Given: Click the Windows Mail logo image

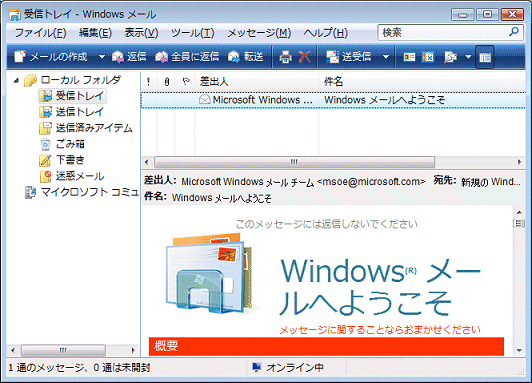Looking at the screenshot, I should pyautogui.click(x=209, y=273).
